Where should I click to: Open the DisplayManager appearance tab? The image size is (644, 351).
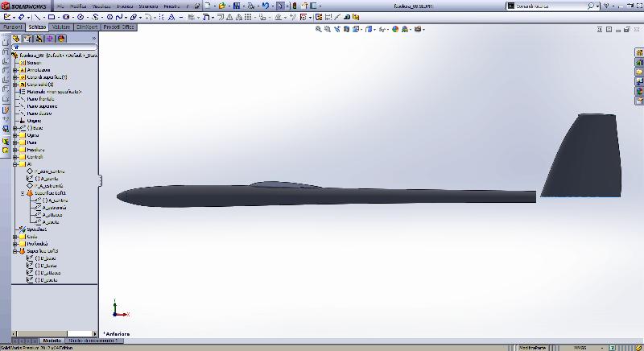[61, 38]
